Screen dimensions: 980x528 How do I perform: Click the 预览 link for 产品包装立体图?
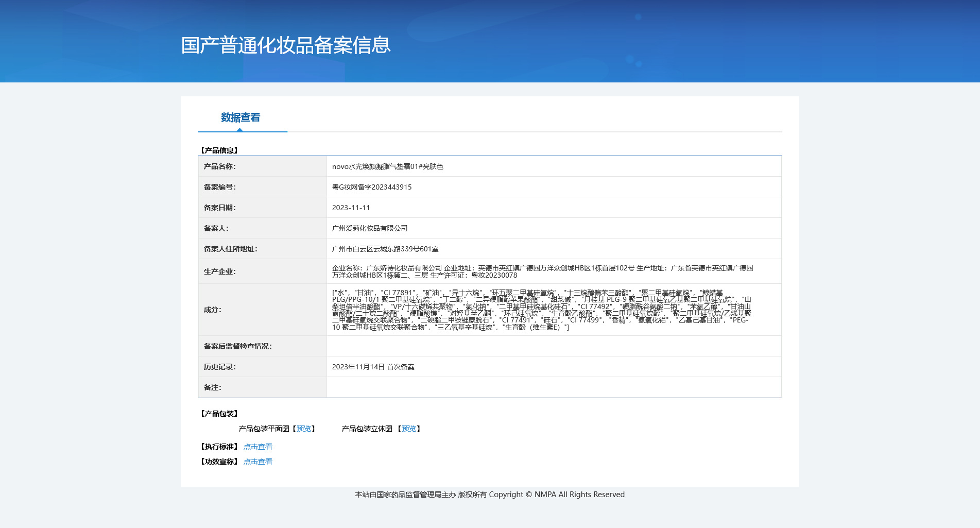point(409,429)
